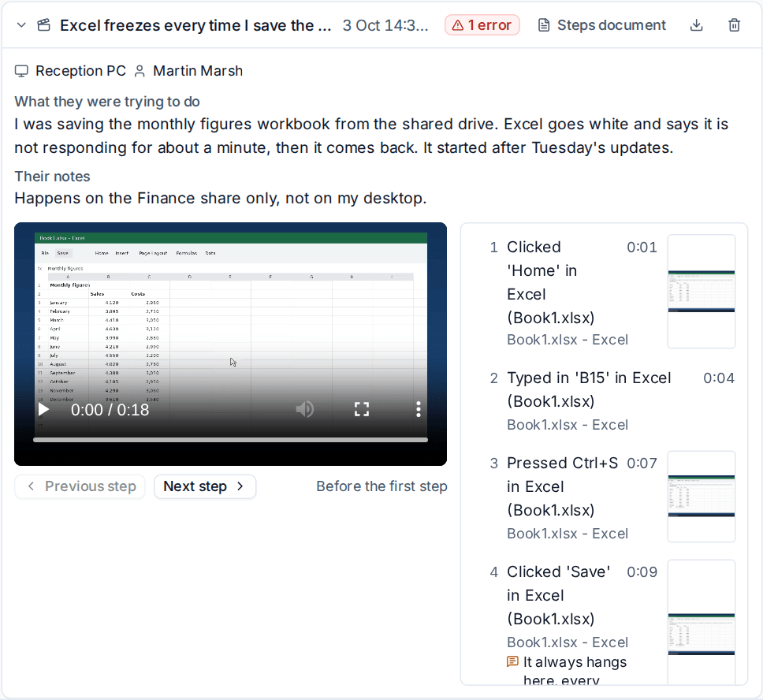
Task: Delete the recording with the trash icon
Action: pyautogui.click(x=735, y=24)
